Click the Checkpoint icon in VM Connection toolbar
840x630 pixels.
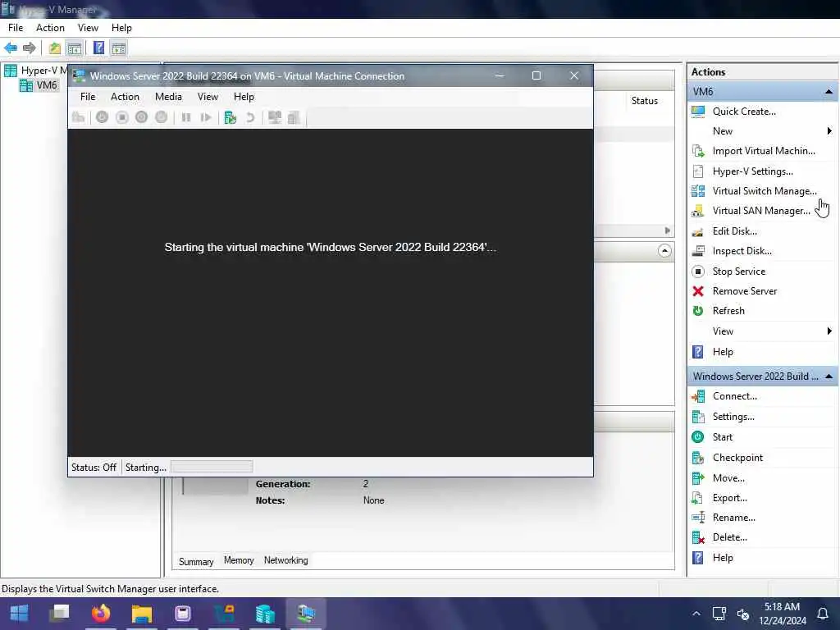click(231, 117)
